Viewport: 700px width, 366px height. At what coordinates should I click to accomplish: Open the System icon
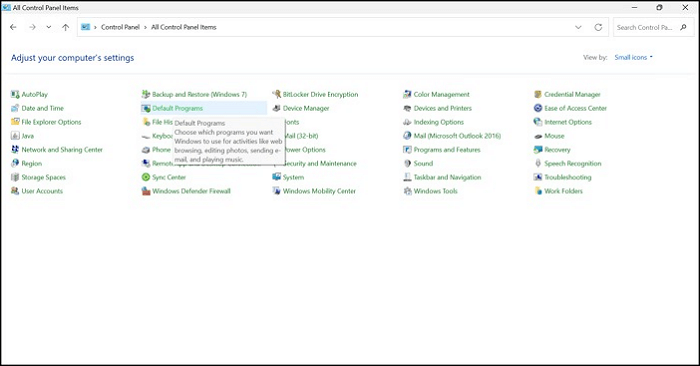[x=276, y=177]
